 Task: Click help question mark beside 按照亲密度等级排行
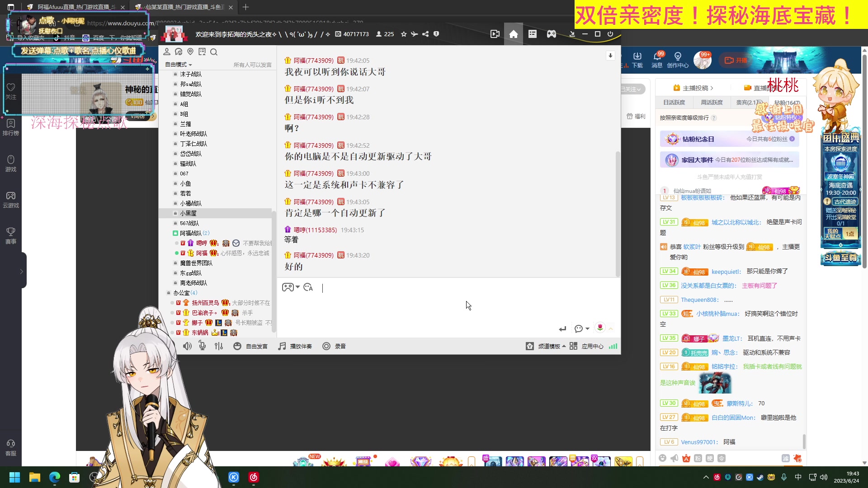pos(714,118)
